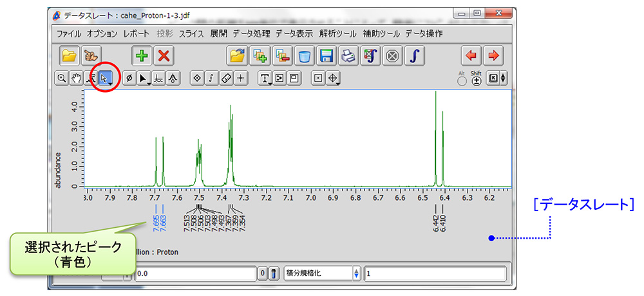The image size is (644, 296).
Task: Select the hand pan tool
Action: (x=76, y=78)
